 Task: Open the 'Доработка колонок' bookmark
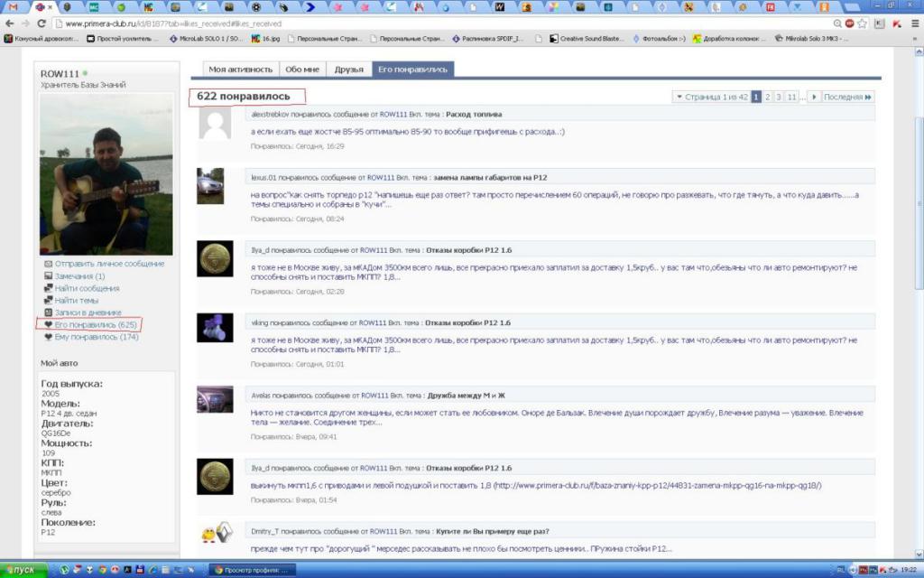pos(729,38)
